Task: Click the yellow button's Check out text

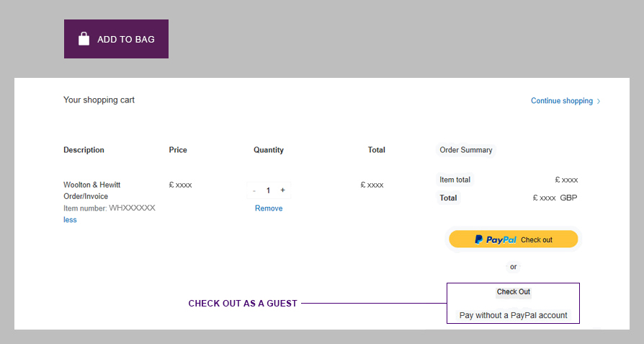Action: point(537,239)
